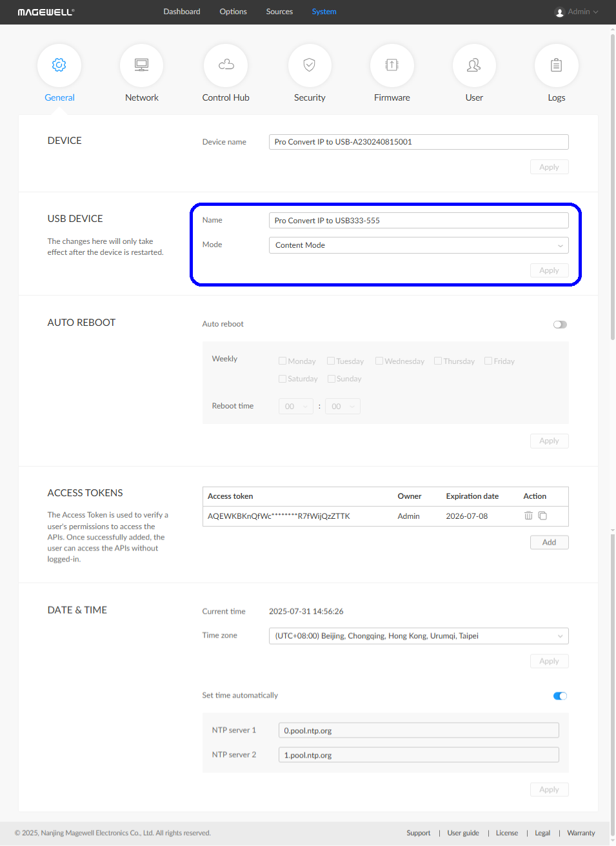Check the Wednesday checkbox
This screenshot has width=616, height=846.
379,361
